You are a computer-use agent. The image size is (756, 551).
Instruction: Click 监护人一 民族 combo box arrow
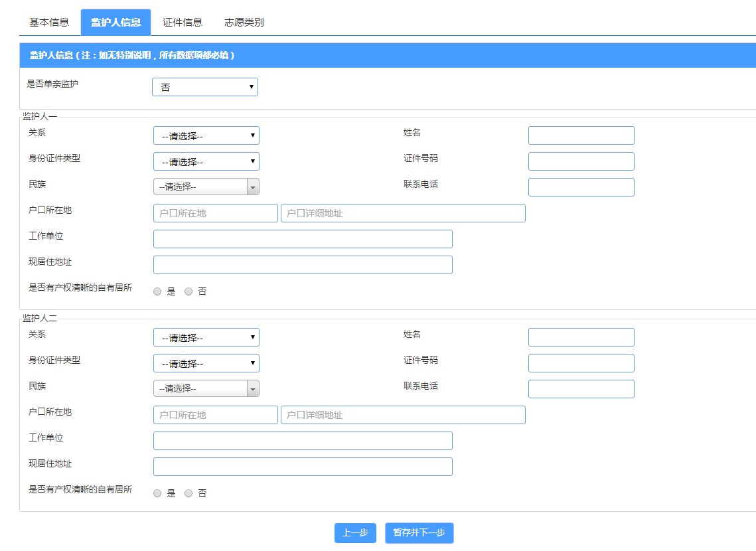coord(253,187)
